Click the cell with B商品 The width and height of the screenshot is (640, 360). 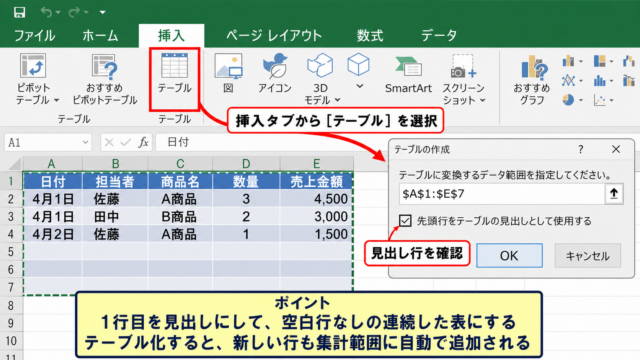(x=180, y=217)
